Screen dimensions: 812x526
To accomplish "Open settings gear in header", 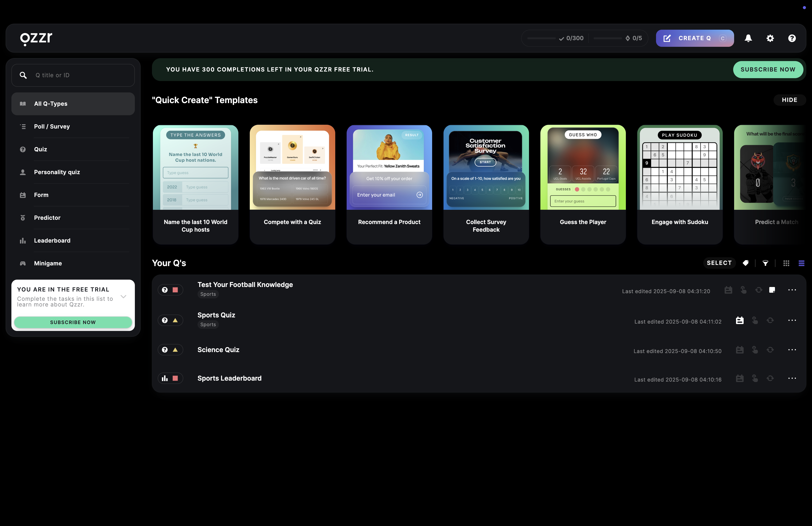I will coord(770,38).
